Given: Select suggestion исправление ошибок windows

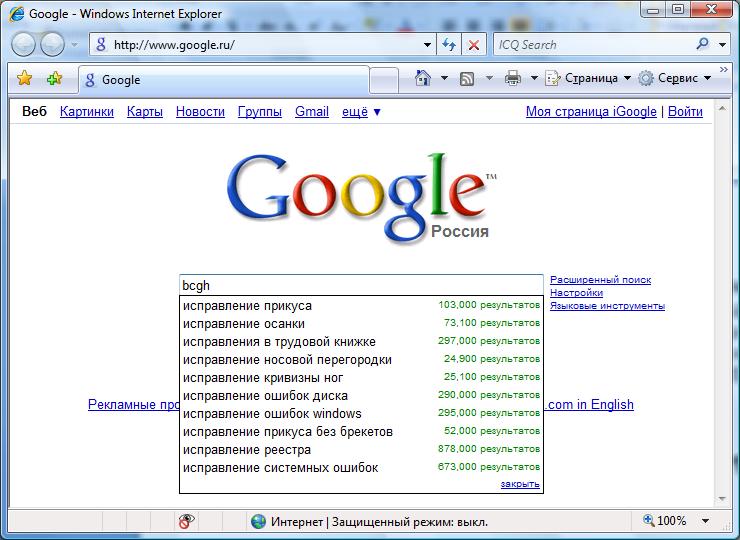Looking at the screenshot, I should [362, 413].
